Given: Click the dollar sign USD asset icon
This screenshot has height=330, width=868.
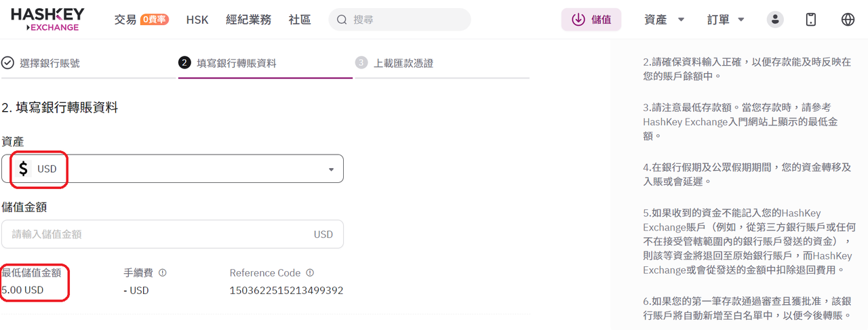Looking at the screenshot, I should click(x=24, y=169).
